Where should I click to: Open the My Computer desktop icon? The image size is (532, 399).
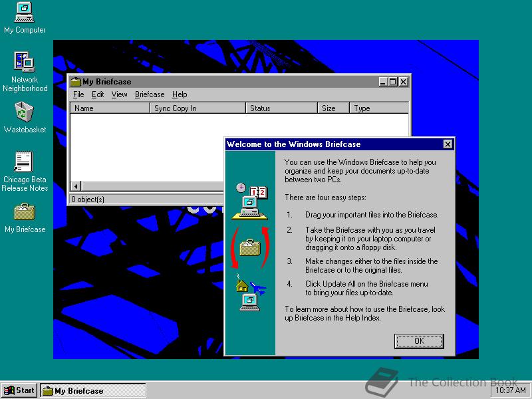25,18
